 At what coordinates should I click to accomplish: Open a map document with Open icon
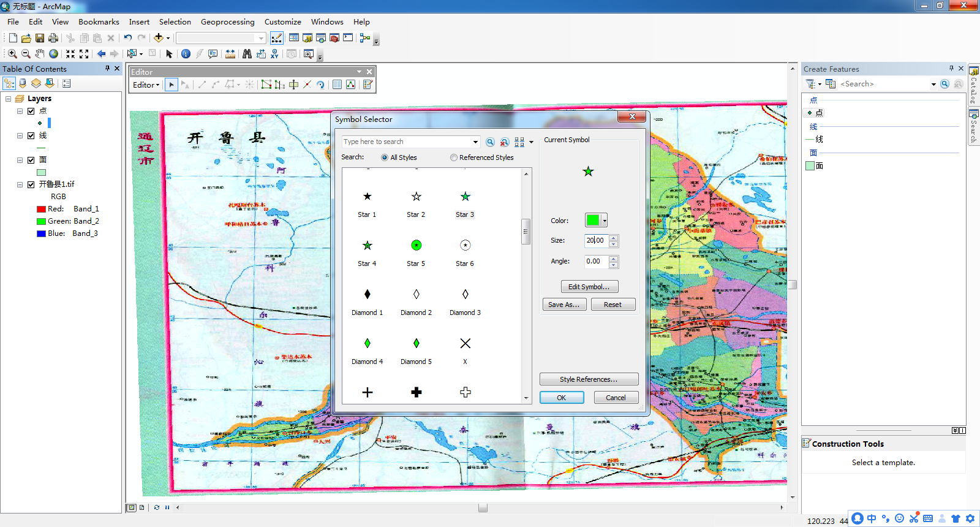(x=26, y=38)
